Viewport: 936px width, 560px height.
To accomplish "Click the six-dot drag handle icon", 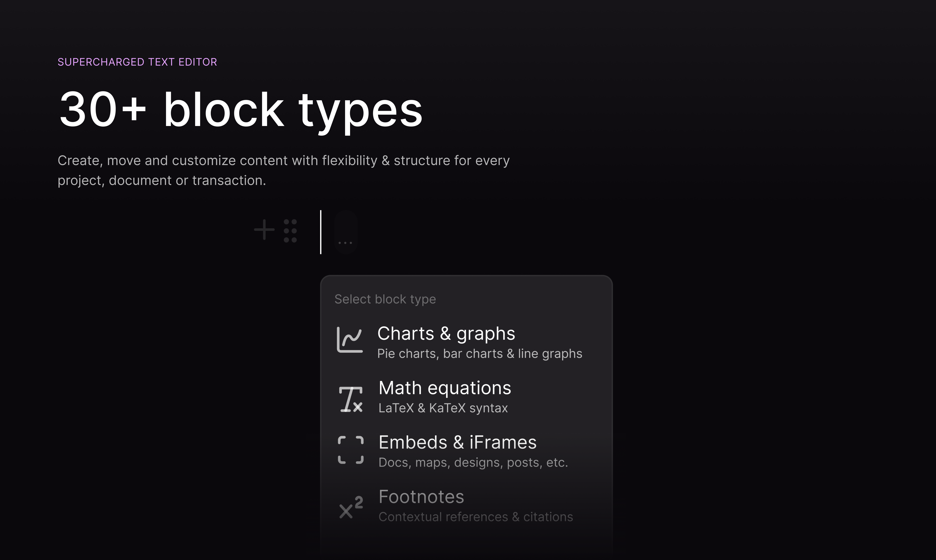I will [x=290, y=231].
